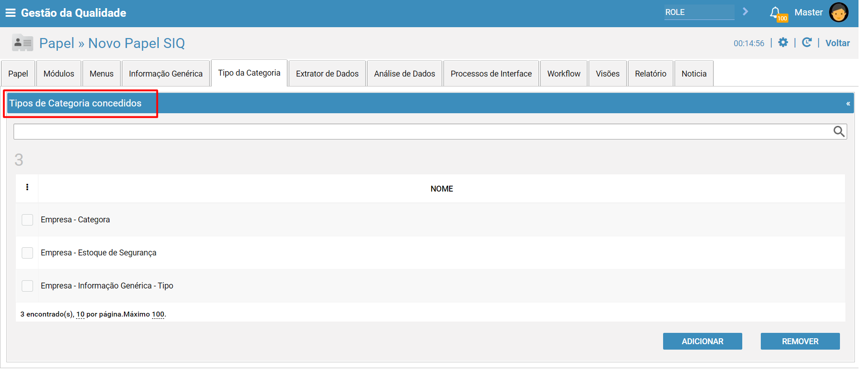
Task: Click the Gestão da Qualidade title
Action: 74,13
